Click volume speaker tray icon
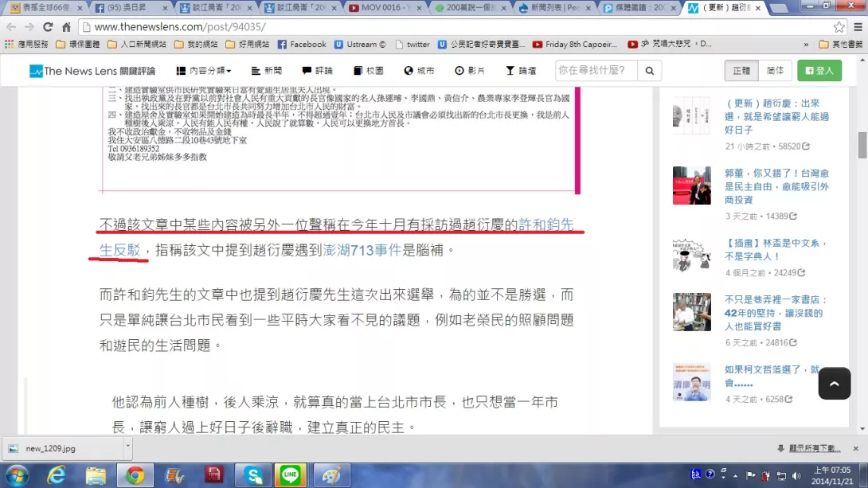Screen dimensions: 868x488 click(796, 475)
